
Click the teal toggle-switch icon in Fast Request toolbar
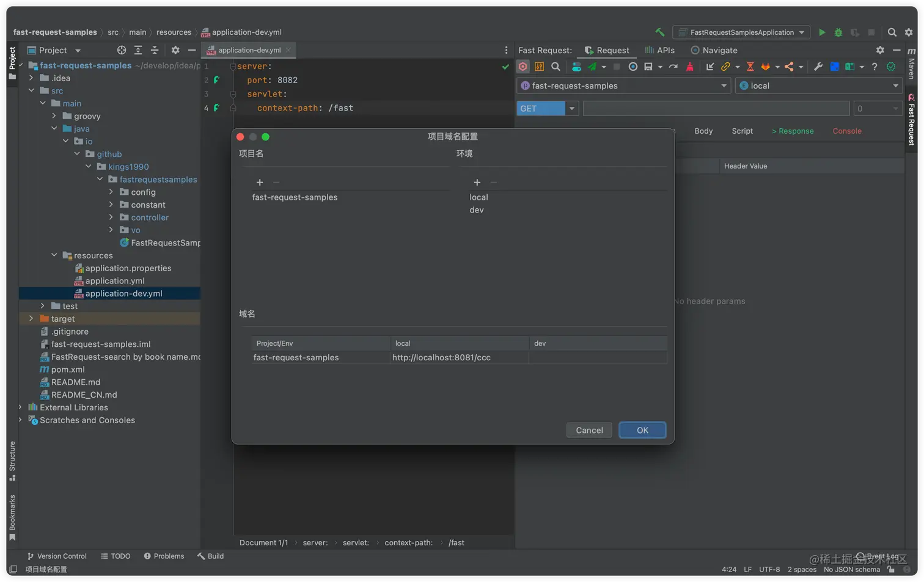click(x=576, y=67)
